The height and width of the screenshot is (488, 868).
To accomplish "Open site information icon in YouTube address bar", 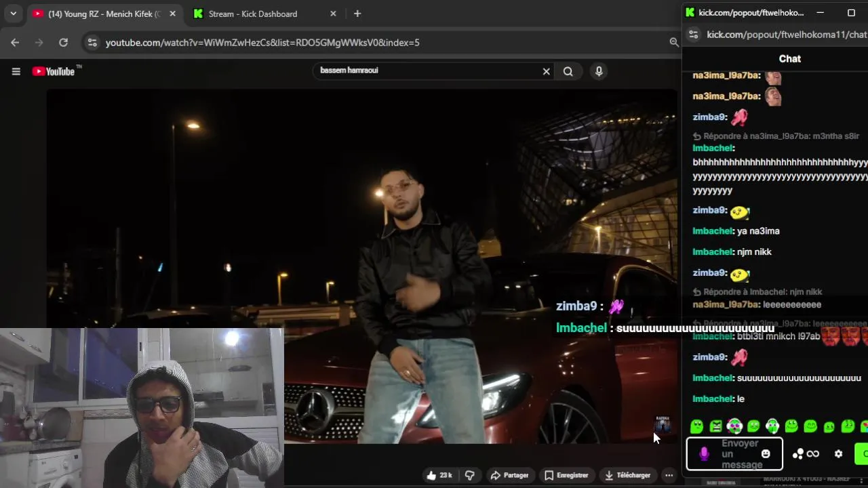I will pyautogui.click(x=93, y=42).
